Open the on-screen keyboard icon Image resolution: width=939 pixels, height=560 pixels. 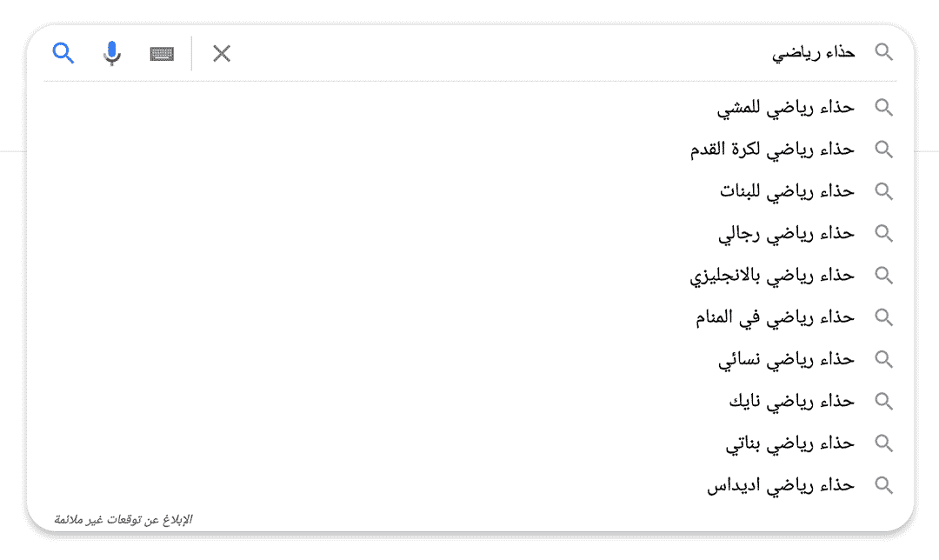[x=162, y=53]
